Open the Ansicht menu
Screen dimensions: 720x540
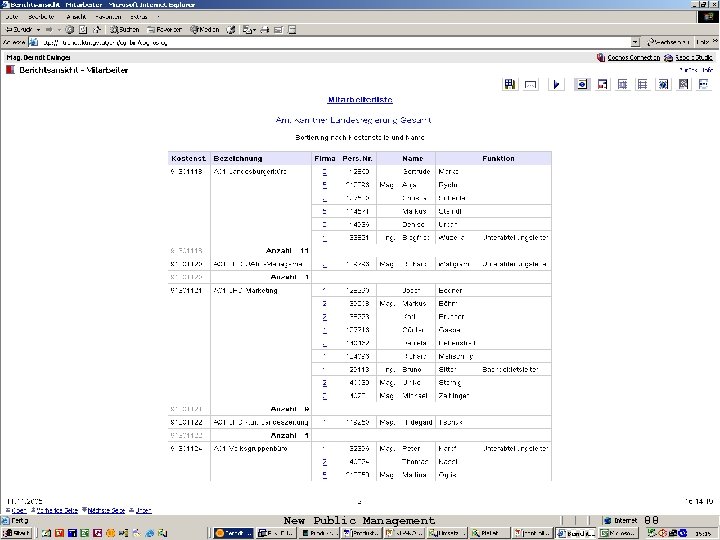[76, 17]
